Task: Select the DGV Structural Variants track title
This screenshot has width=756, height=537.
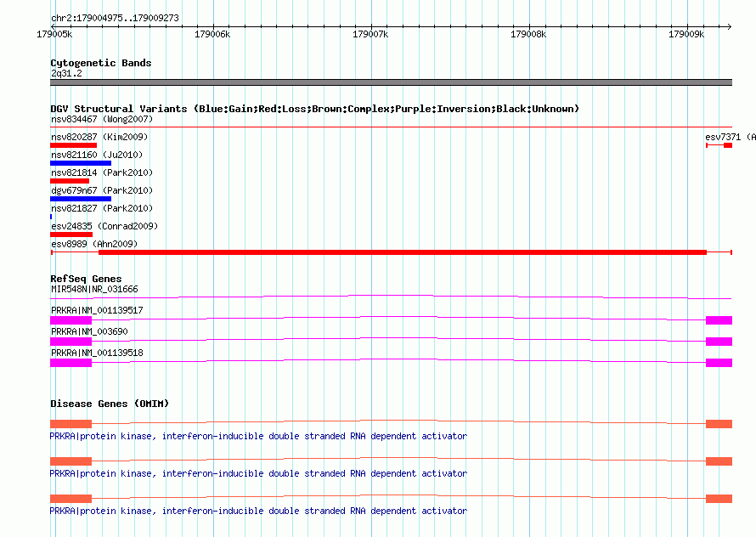Action: [314, 109]
